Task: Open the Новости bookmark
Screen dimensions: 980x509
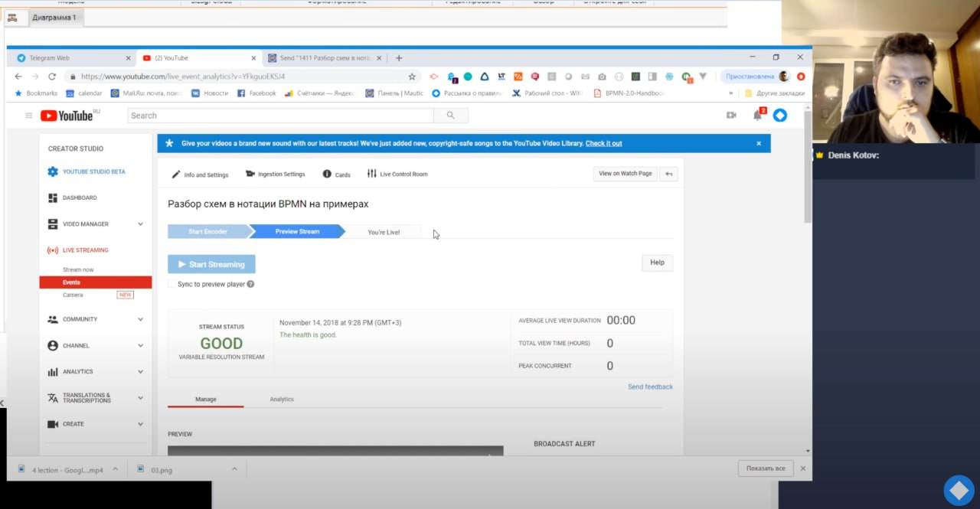Action: [210, 93]
